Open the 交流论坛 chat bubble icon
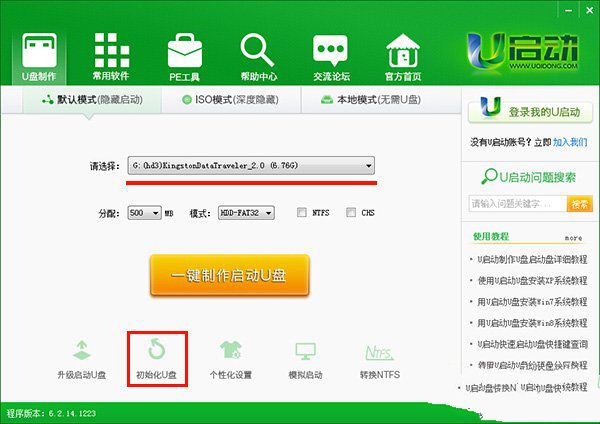600x424 pixels. tap(330, 50)
